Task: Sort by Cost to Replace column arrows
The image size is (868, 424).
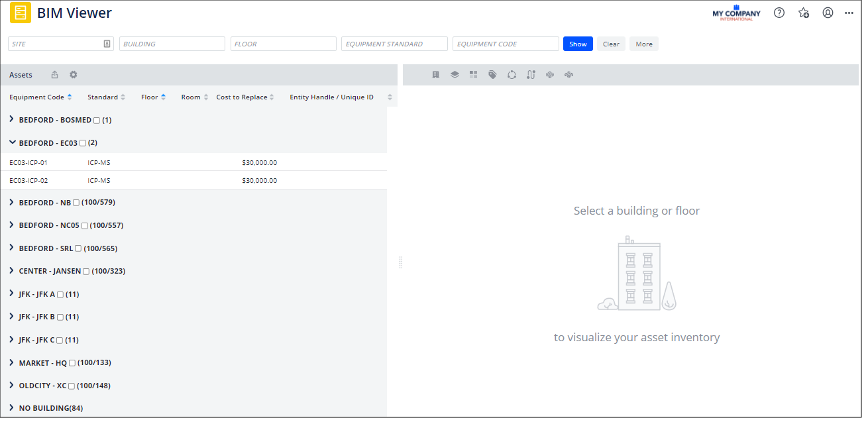Action: [272, 97]
